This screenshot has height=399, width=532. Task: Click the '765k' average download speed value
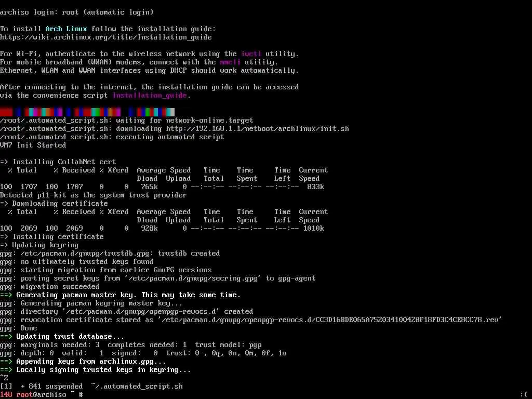[x=149, y=187]
